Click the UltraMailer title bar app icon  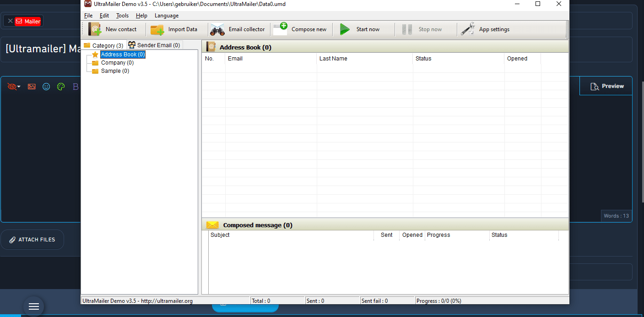(88, 4)
